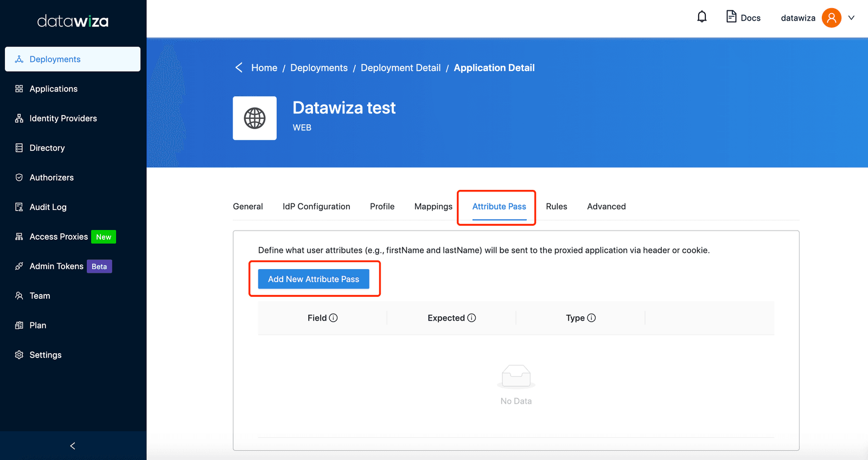The width and height of the screenshot is (868, 460).
Task: Click the breadcrumb back arrow
Action: [x=239, y=67]
